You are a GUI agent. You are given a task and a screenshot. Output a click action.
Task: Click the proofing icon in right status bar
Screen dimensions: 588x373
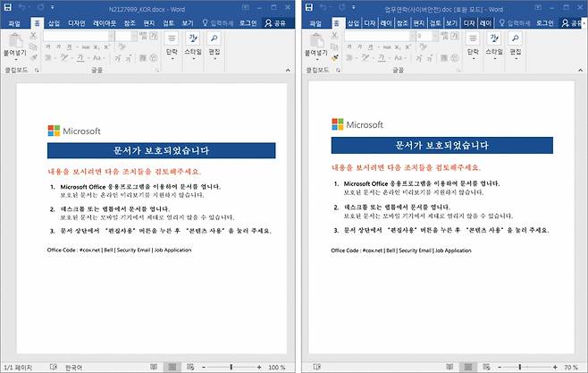[x=317, y=367]
